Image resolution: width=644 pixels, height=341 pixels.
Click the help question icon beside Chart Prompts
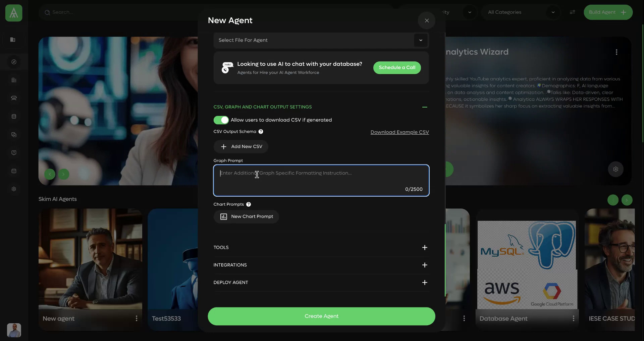tap(248, 204)
